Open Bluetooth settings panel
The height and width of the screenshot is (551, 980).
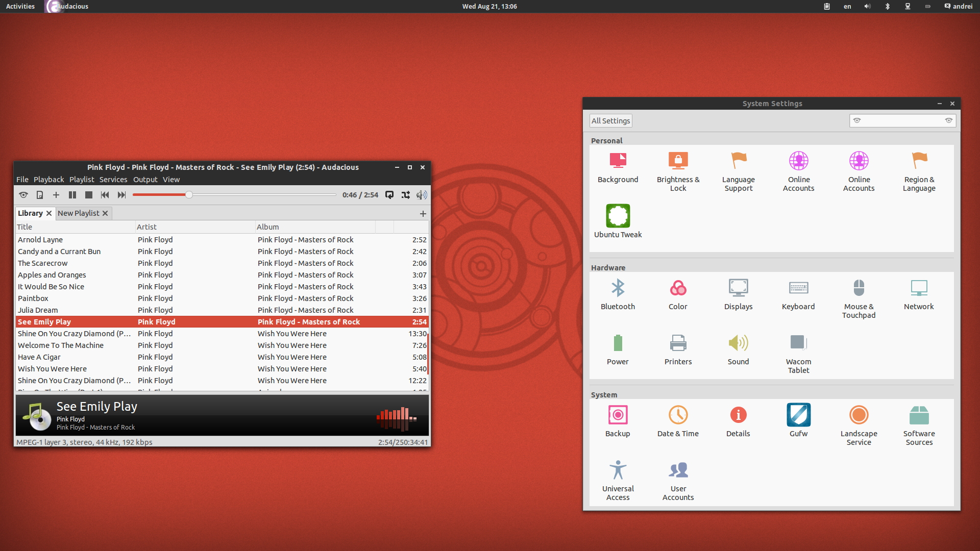tap(618, 295)
